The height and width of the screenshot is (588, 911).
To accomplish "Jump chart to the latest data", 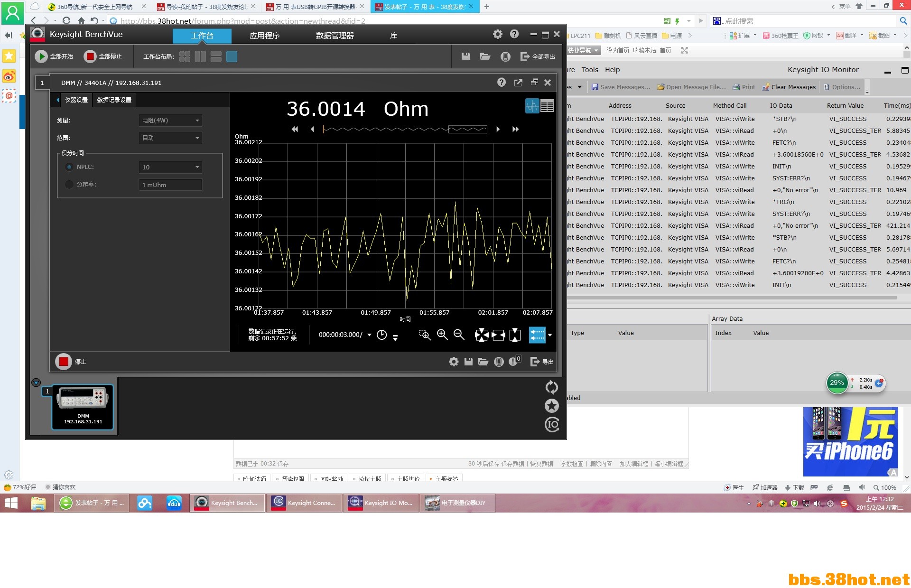I will [515, 129].
